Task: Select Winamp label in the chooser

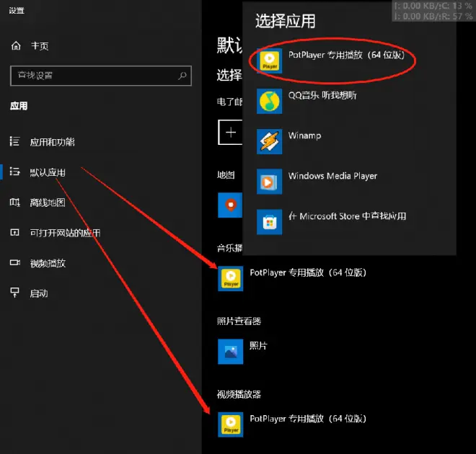Action: [304, 135]
